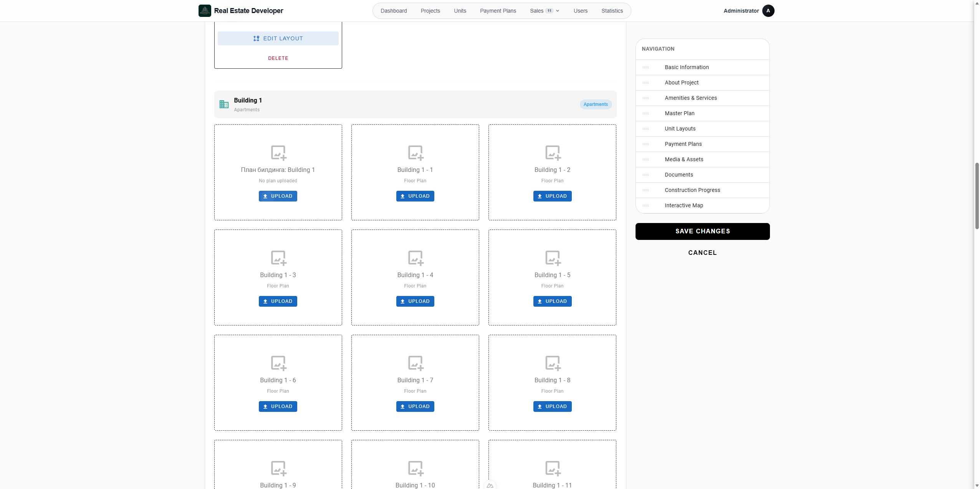Screen dimensions: 980x489
Task: Expand the Sales dropdown menu
Action: [x=544, y=11]
